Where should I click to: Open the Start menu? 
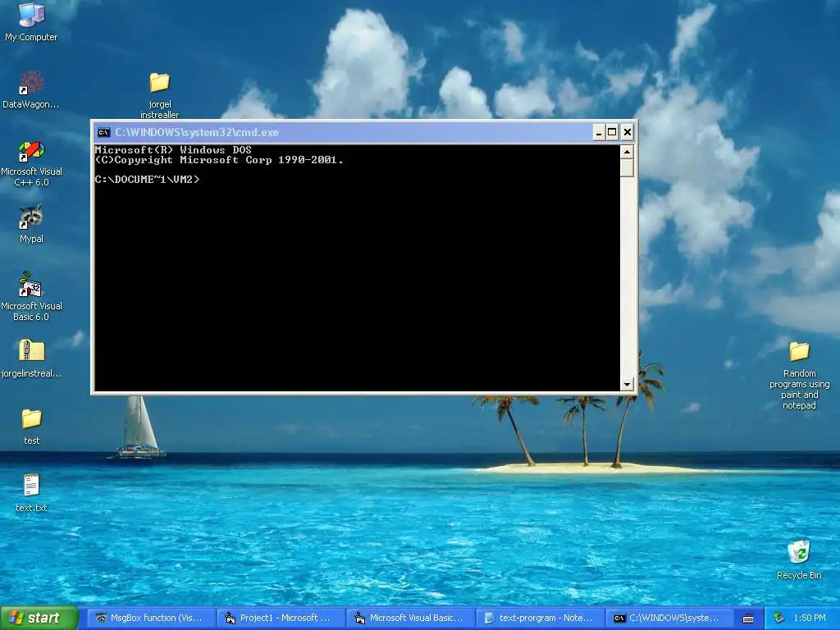point(39,619)
